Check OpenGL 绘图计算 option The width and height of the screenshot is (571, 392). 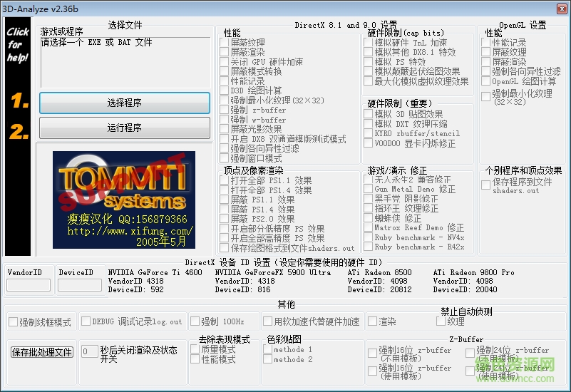coord(485,81)
